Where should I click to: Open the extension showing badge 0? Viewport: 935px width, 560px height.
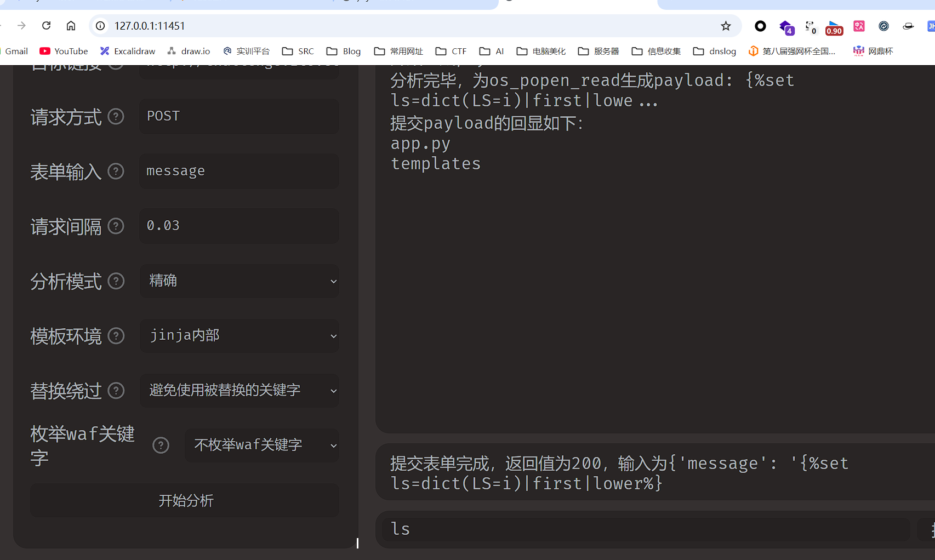pos(811,27)
